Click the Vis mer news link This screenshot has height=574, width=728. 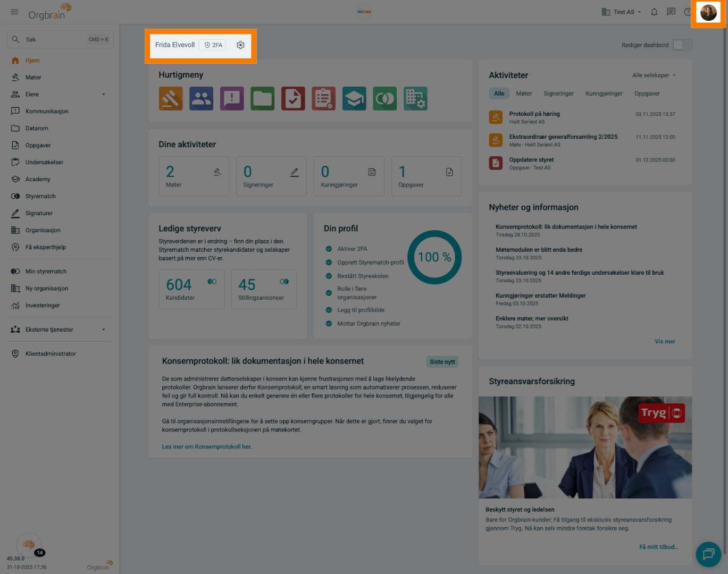tap(665, 342)
